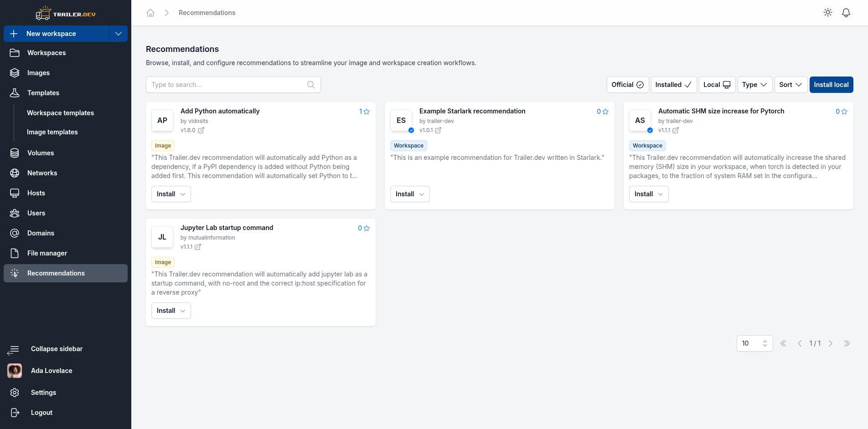The width and height of the screenshot is (868, 429).
Task: Open external link for Jupyter Lab v1.1.1
Action: pos(198,247)
